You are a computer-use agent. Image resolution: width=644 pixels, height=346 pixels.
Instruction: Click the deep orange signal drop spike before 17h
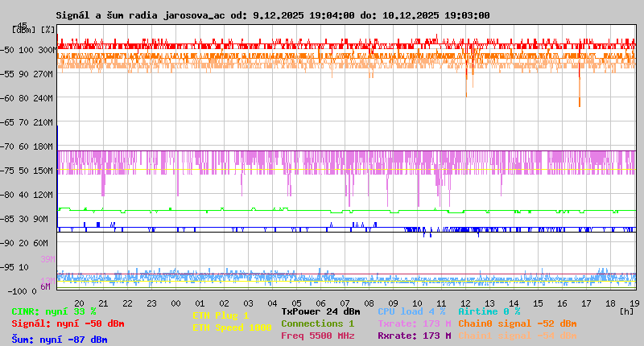pyautogui.click(x=579, y=89)
